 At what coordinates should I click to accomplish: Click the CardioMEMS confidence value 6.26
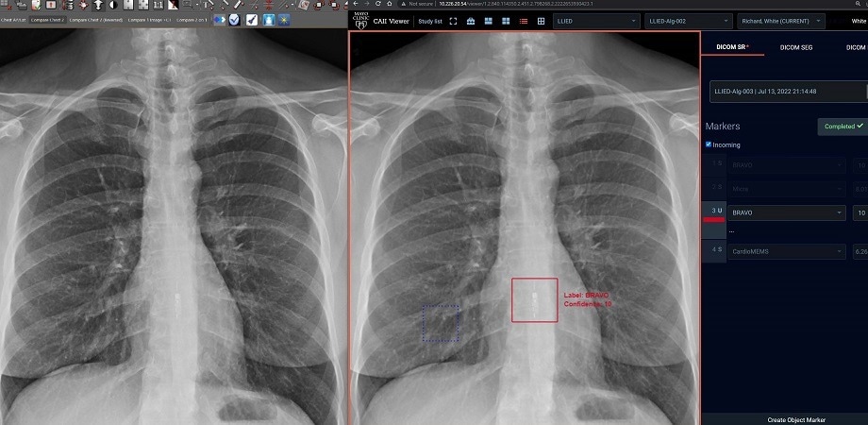(x=860, y=251)
